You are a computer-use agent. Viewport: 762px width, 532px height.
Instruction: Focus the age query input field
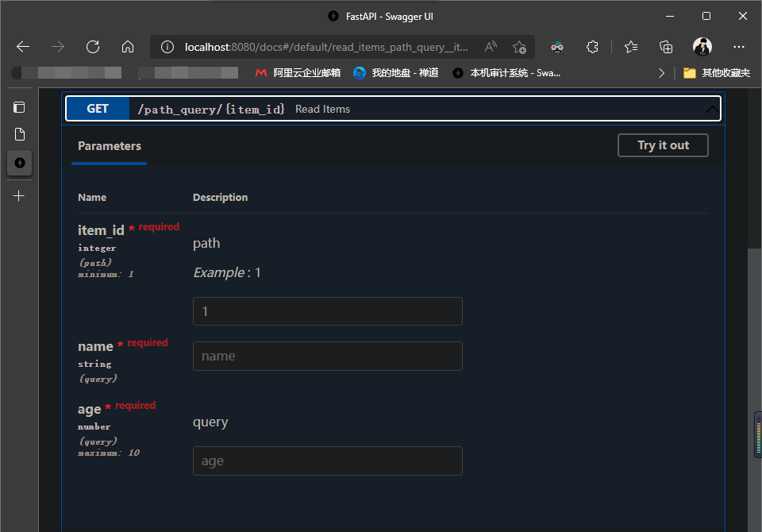pyautogui.click(x=327, y=461)
